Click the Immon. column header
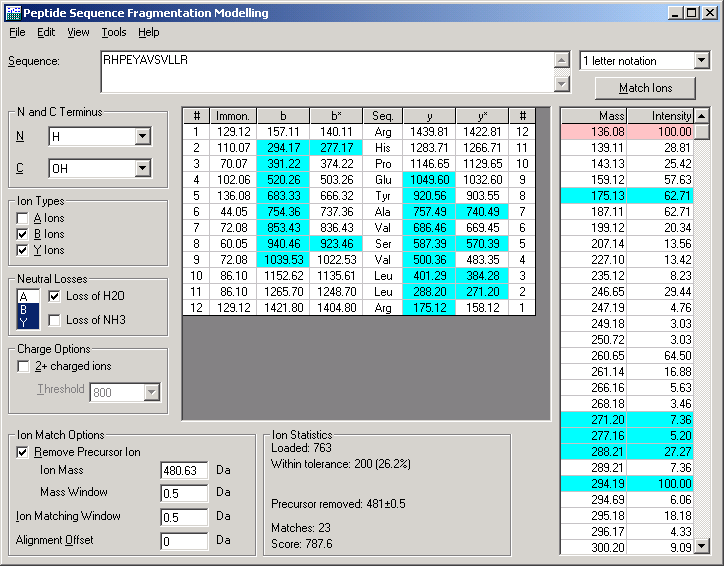 pyautogui.click(x=233, y=116)
